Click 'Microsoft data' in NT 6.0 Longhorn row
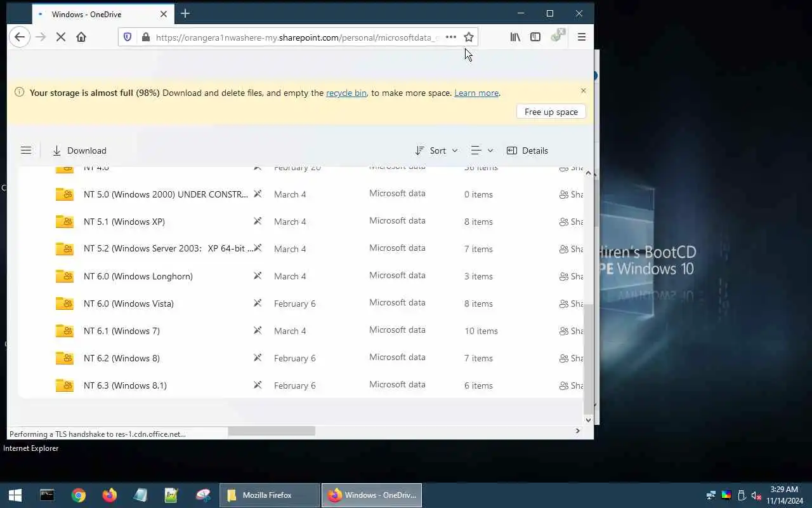This screenshot has width=812, height=508. click(397, 275)
